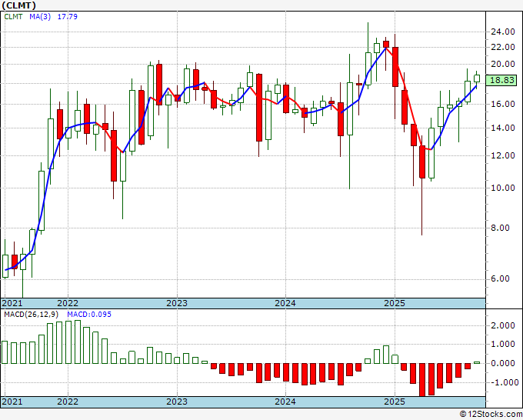Screen dimensions: 523x420
Task: Click the 2024 marker on price timeline
Action: pyautogui.click(x=285, y=303)
